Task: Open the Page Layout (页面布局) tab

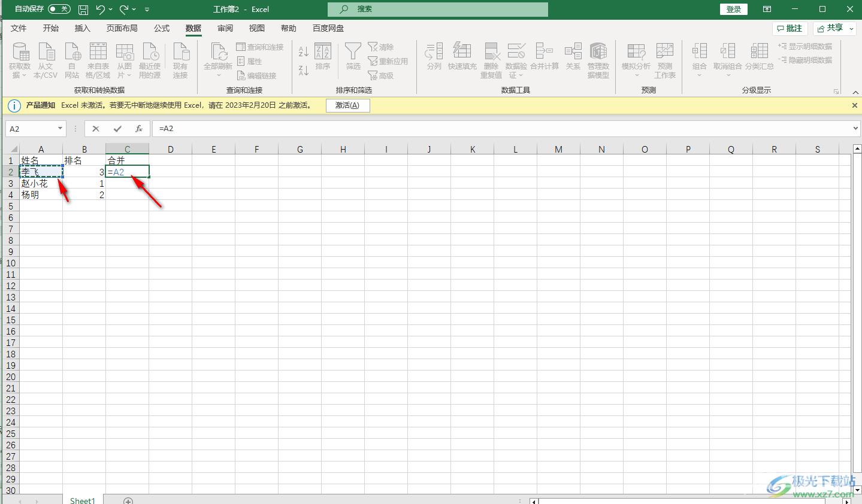Action: (x=122, y=28)
